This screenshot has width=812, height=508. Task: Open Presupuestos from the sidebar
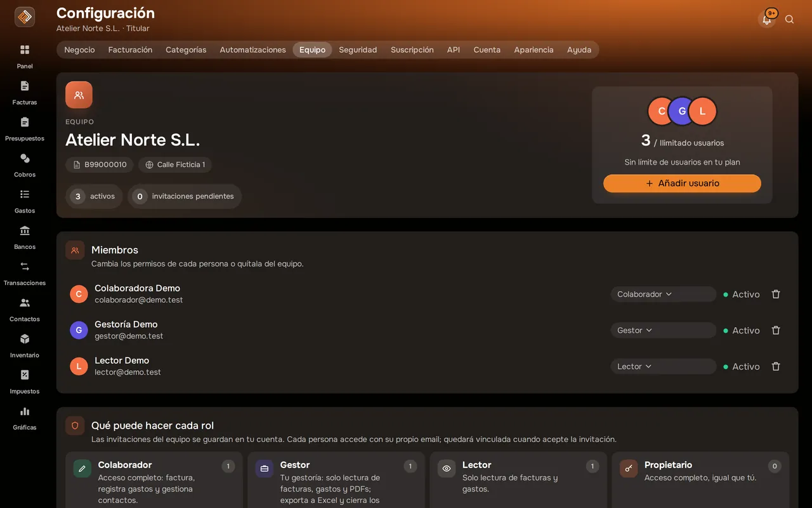coord(25,128)
